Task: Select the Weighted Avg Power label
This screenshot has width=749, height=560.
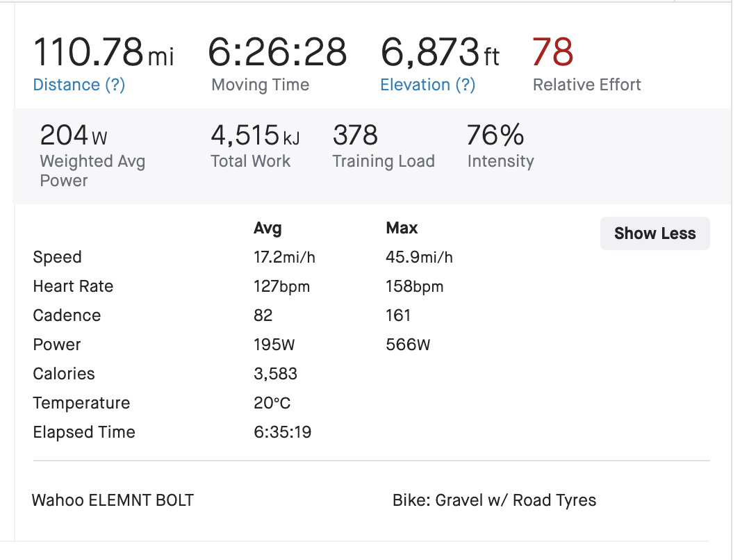Action: coord(92,171)
